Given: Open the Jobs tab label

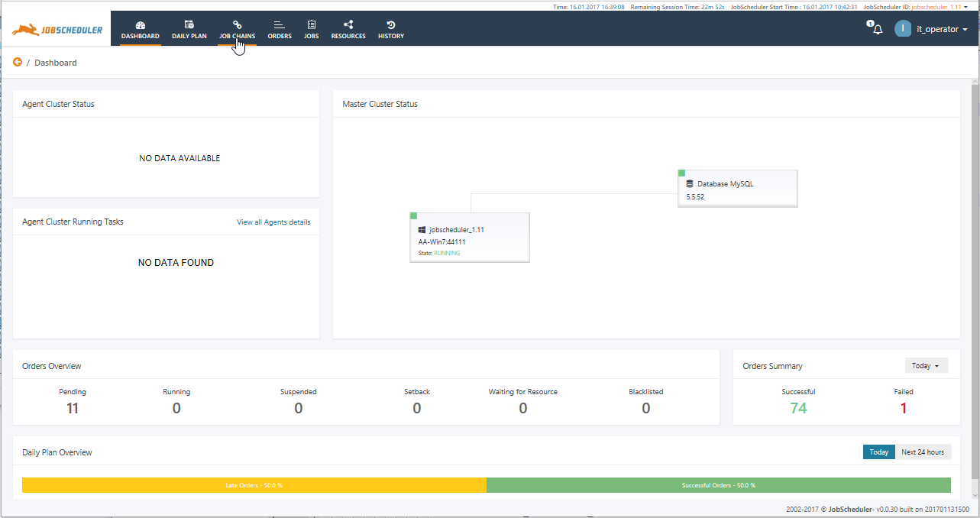Looking at the screenshot, I should [312, 36].
